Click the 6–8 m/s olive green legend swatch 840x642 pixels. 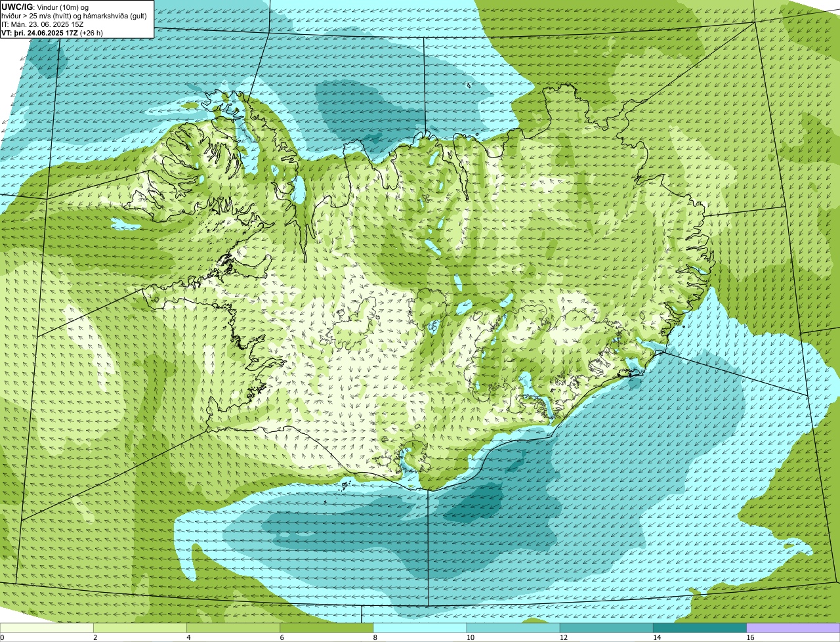point(327,628)
